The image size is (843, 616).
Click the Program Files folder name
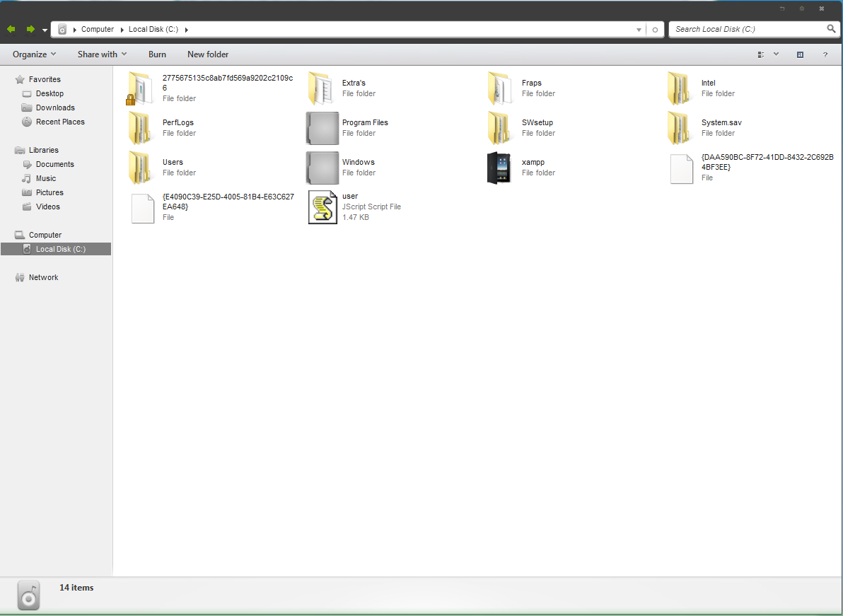[x=365, y=122]
